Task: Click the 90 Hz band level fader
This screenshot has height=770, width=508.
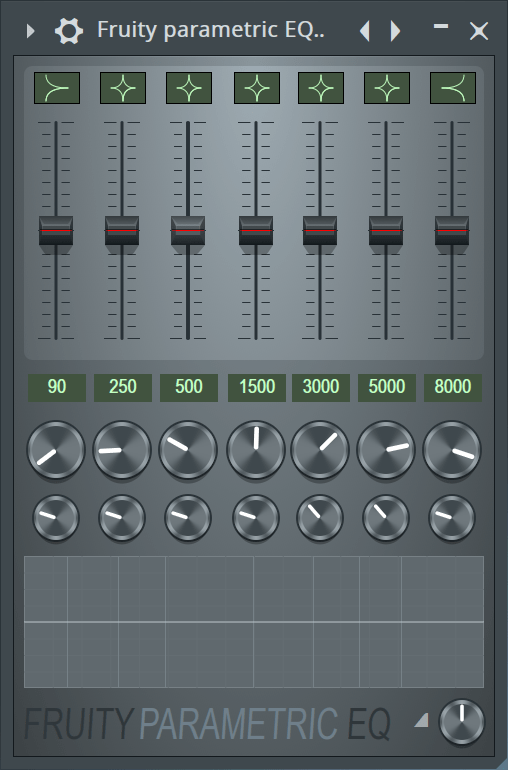Action: (56, 230)
